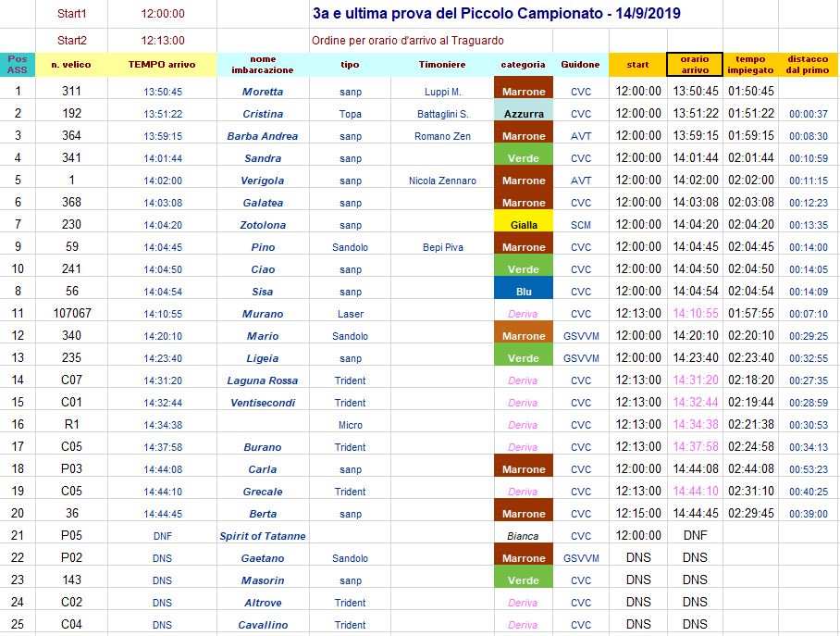Click helmsman 'Romano Zen'
This screenshot has width=840, height=636.
click(442, 136)
